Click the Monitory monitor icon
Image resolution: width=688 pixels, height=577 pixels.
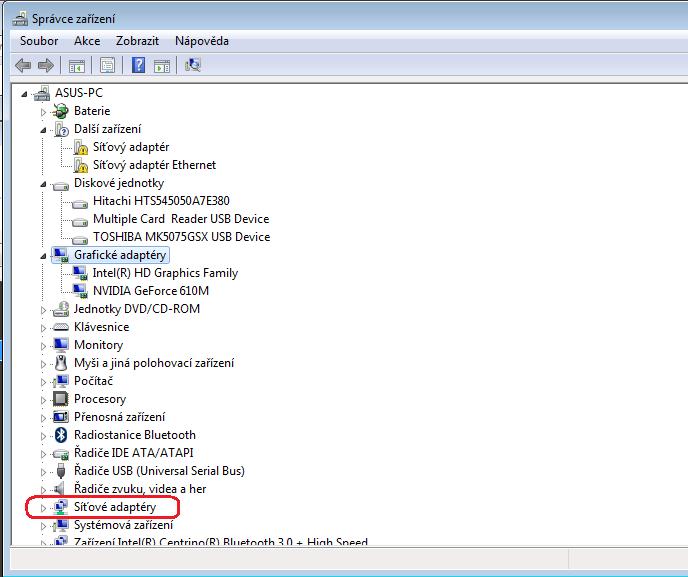click(x=61, y=345)
